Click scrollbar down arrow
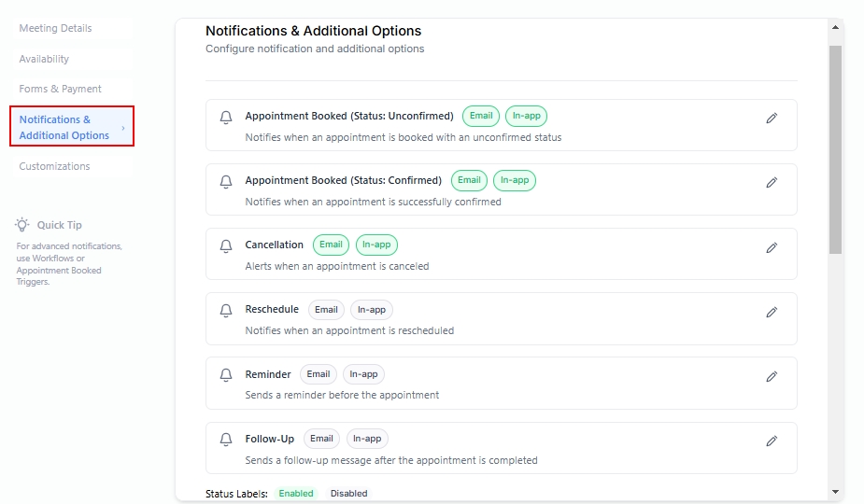Viewport: 864px width, 504px height. [835, 492]
